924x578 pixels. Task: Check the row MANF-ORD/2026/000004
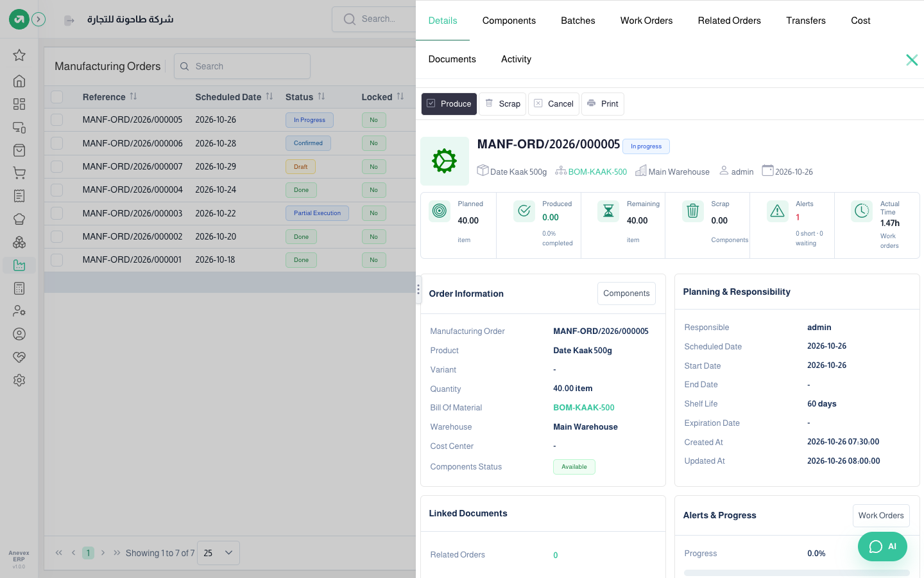[x=57, y=189]
